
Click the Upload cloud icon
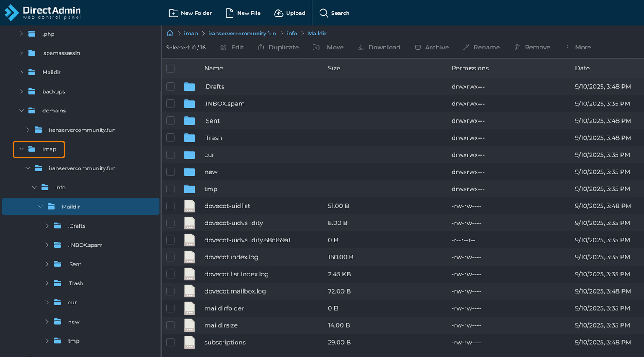point(278,13)
